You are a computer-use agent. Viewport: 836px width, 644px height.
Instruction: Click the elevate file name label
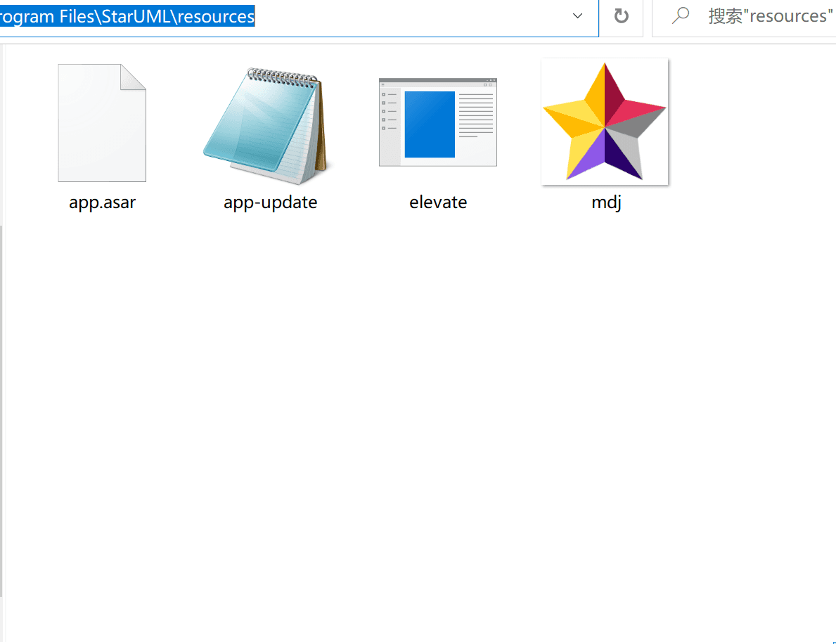(x=438, y=202)
